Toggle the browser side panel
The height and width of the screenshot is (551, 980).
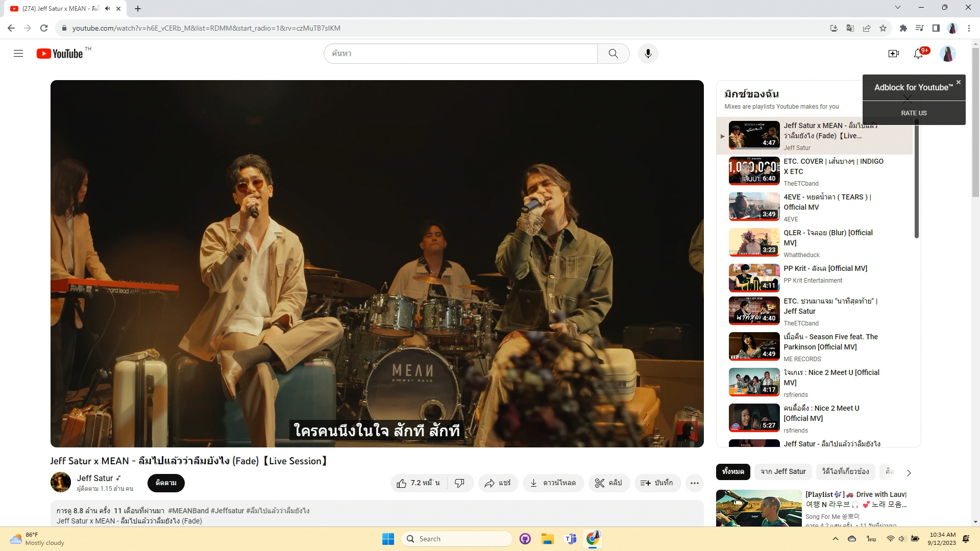[x=936, y=28]
